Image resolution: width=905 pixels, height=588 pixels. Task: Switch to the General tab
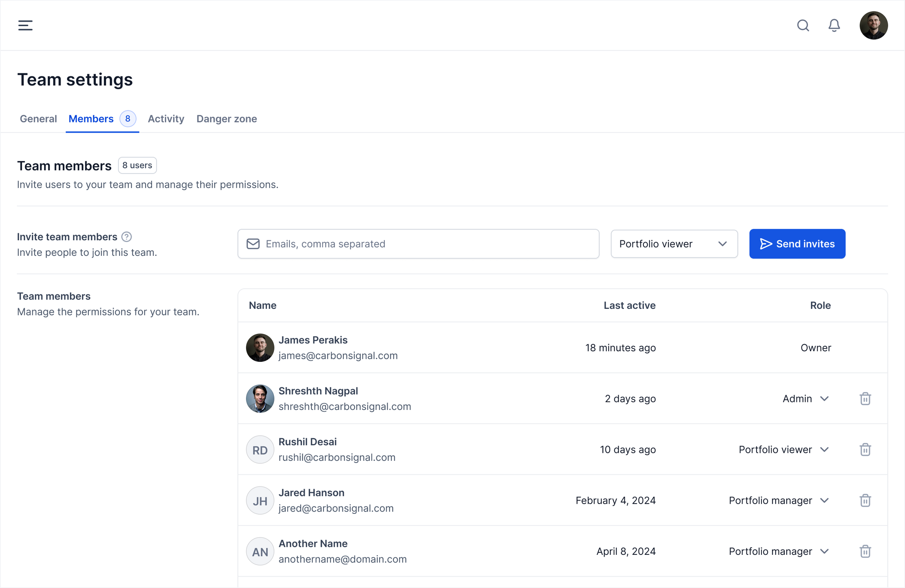pos(38,119)
